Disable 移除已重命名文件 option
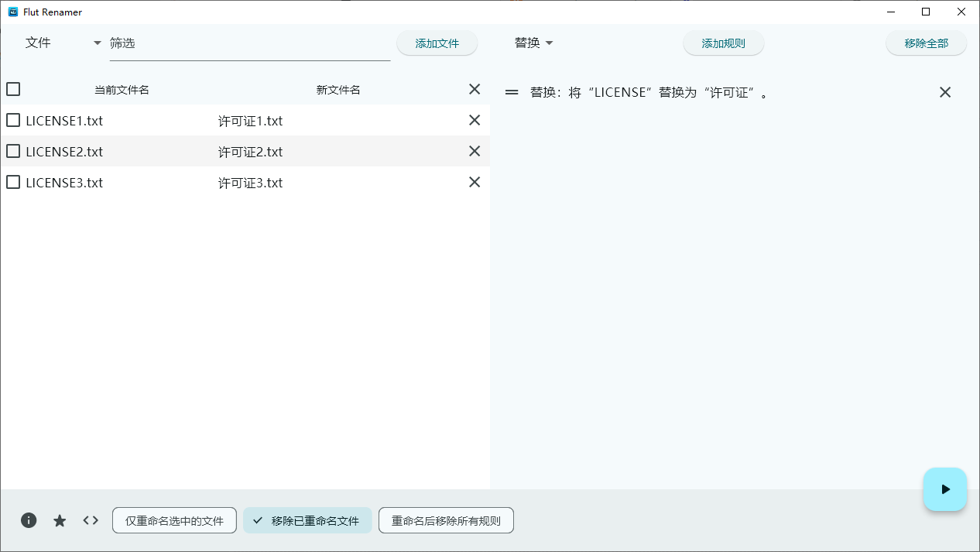 pyautogui.click(x=307, y=520)
